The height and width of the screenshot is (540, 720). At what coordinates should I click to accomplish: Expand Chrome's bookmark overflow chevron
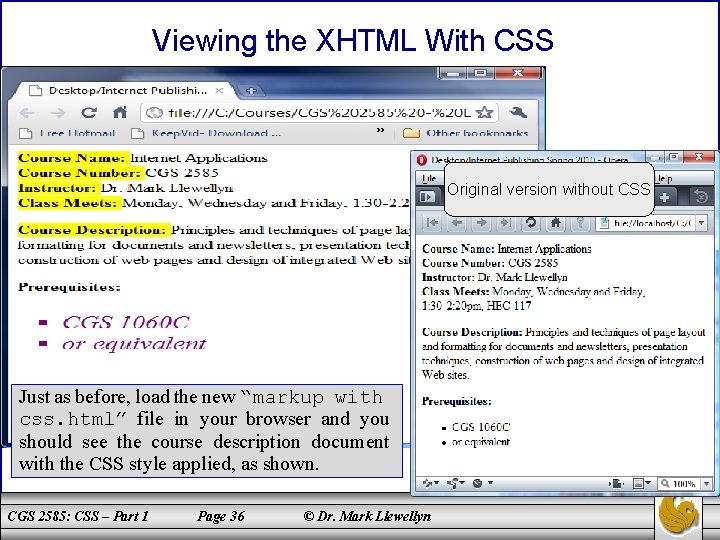pos(380,131)
